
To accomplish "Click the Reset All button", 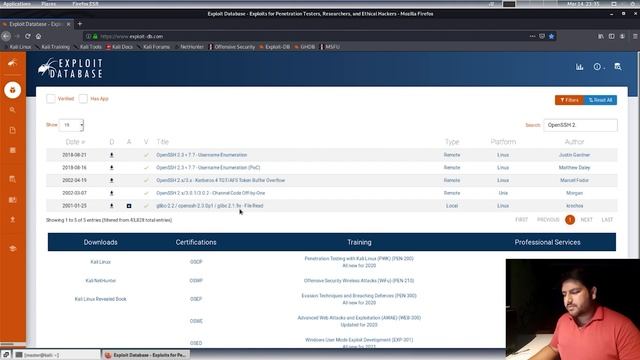I will (x=600, y=100).
